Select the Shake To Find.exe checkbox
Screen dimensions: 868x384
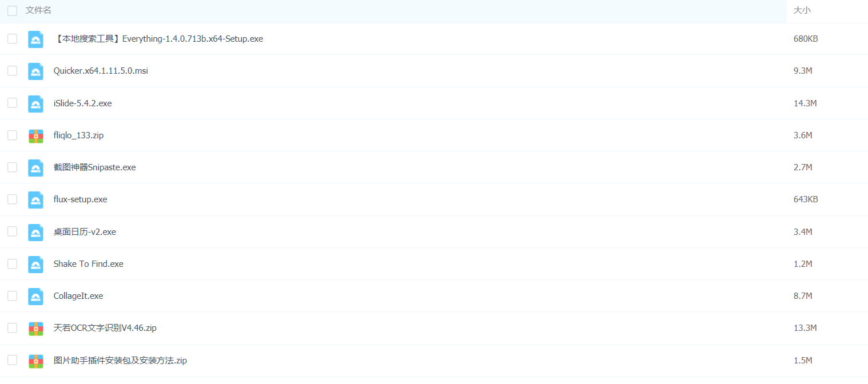point(12,263)
